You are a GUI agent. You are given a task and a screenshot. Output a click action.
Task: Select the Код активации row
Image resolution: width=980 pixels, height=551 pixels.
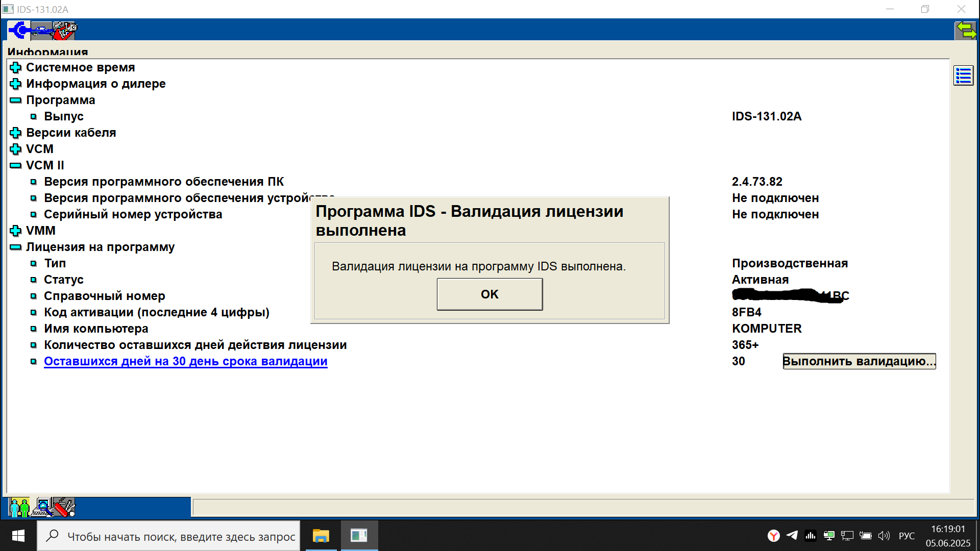coord(157,312)
